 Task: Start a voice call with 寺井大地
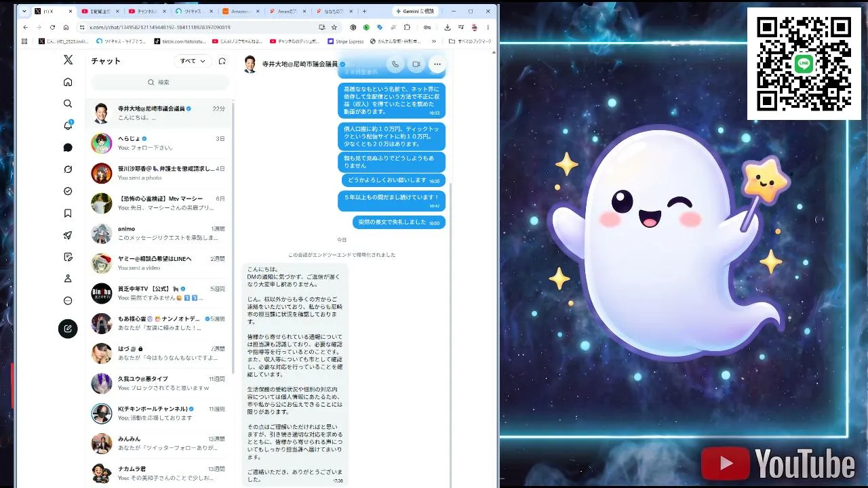[x=395, y=64]
